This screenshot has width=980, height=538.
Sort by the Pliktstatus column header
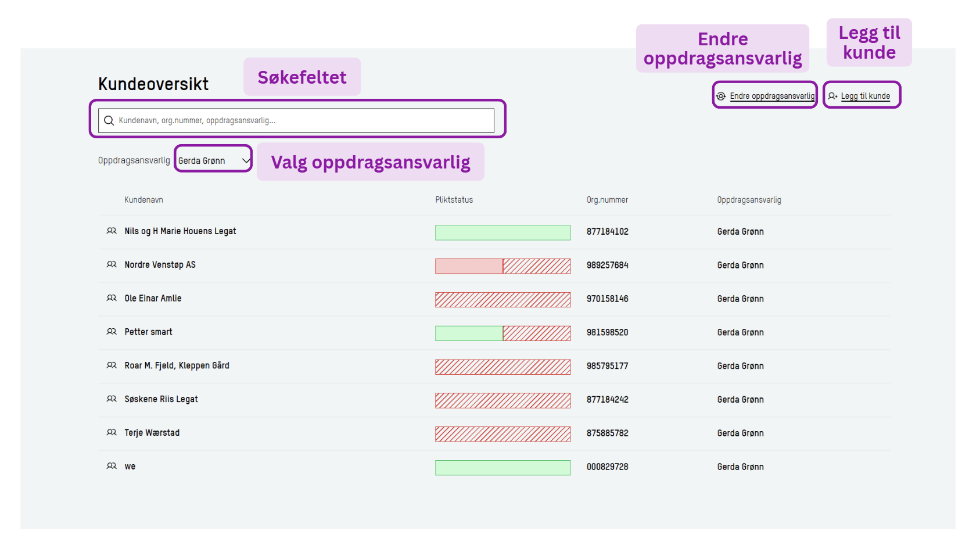coord(454,200)
